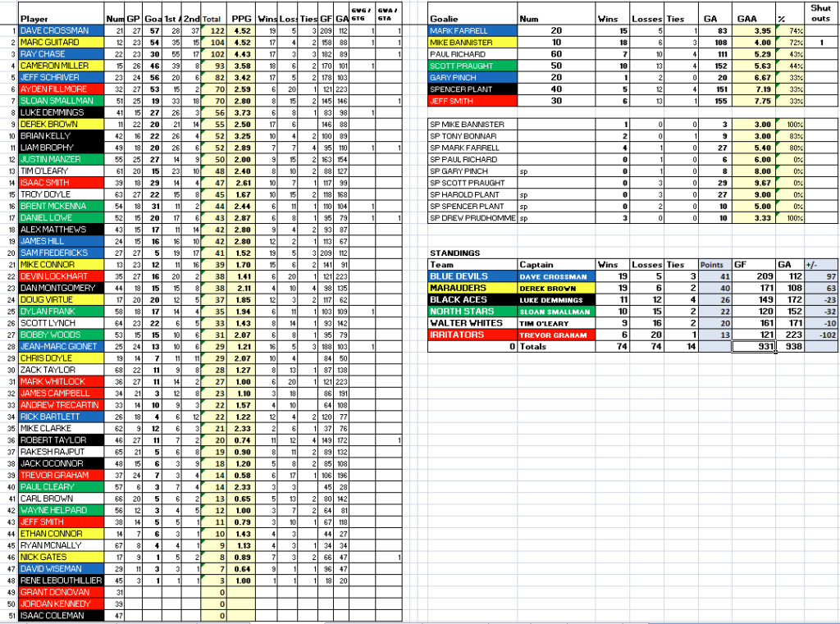Select the ISAAC COLEMAN player cell
The height and width of the screenshot is (624, 840).
click(x=59, y=615)
